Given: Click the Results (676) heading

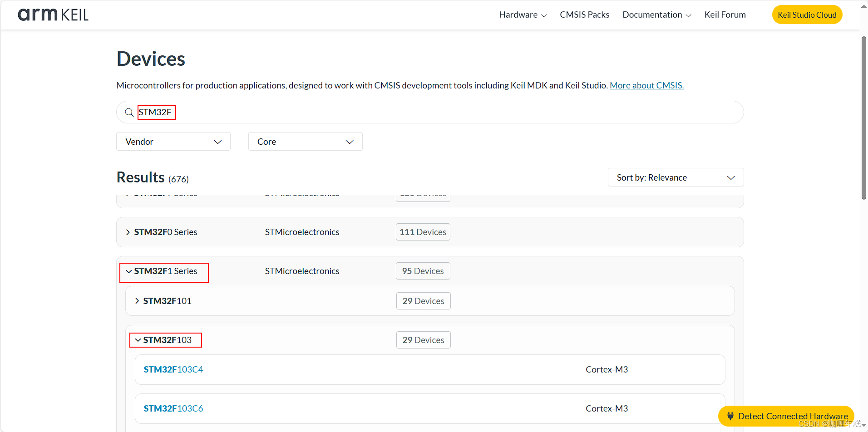Looking at the screenshot, I should [153, 177].
